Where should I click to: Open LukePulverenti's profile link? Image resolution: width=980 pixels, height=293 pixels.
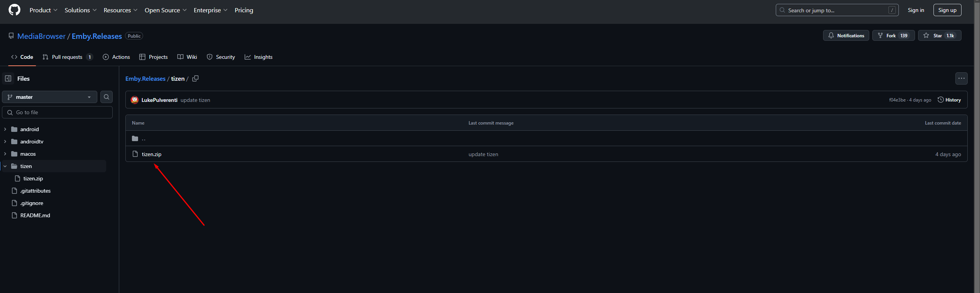point(159,100)
